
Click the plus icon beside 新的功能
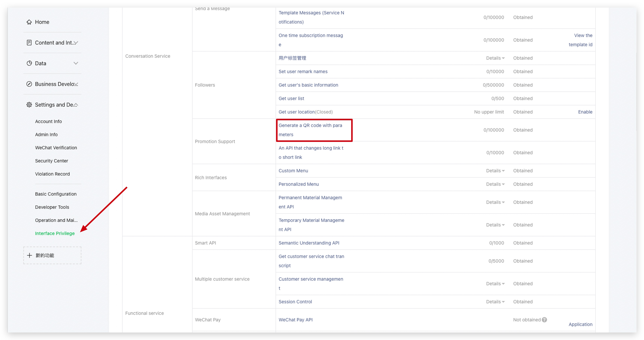[29, 255]
